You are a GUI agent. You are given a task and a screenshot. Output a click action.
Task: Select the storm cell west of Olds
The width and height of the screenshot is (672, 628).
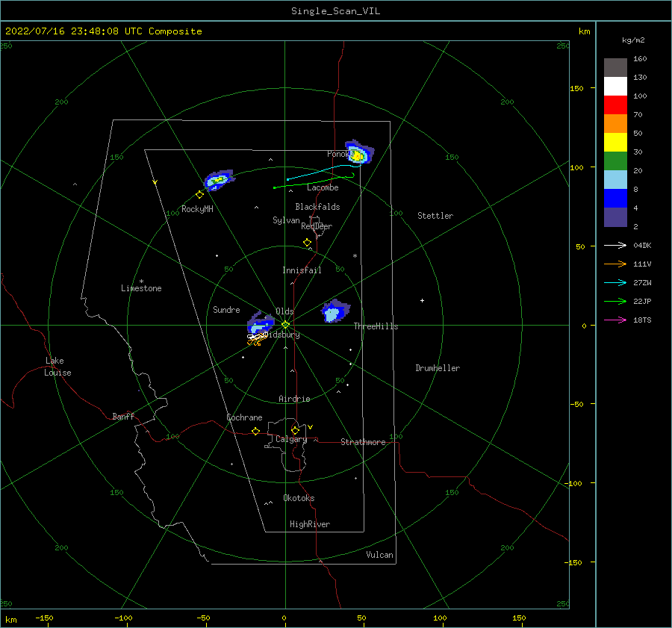261,323
